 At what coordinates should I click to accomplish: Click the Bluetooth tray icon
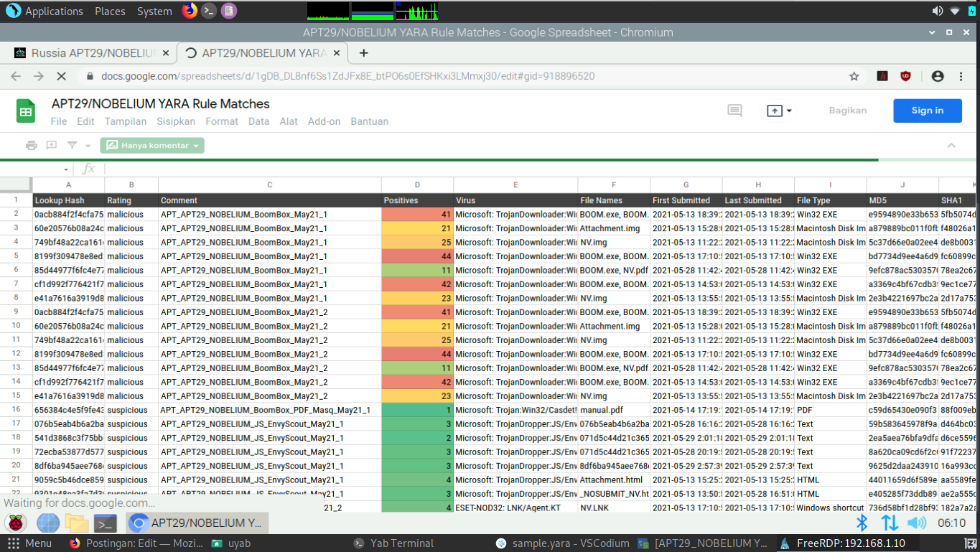point(864,523)
